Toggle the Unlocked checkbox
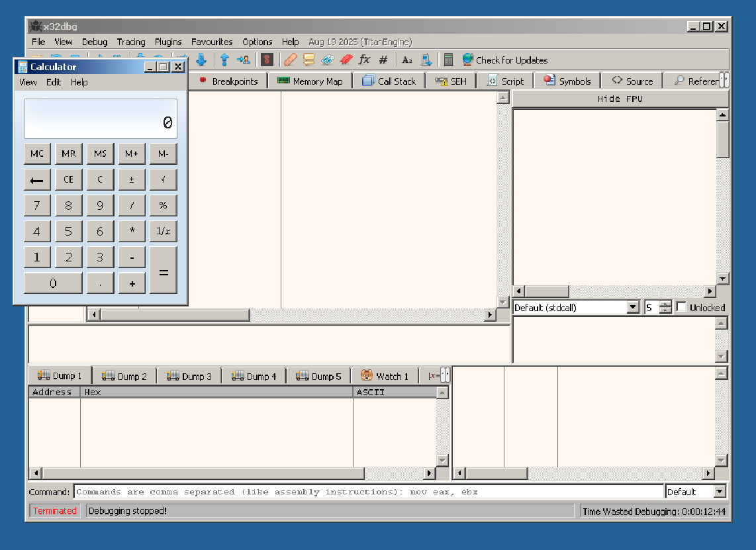 [681, 307]
